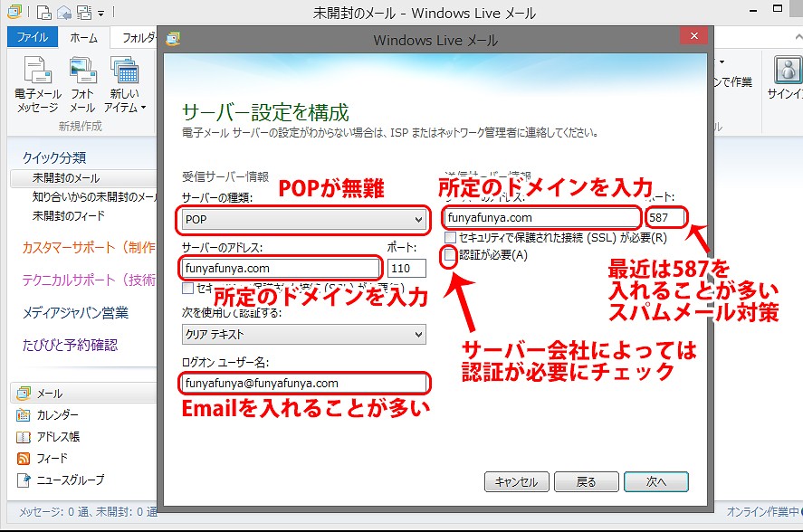
Task: Click the incoming server address field funyafunya.com
Action: pos(280,269)
